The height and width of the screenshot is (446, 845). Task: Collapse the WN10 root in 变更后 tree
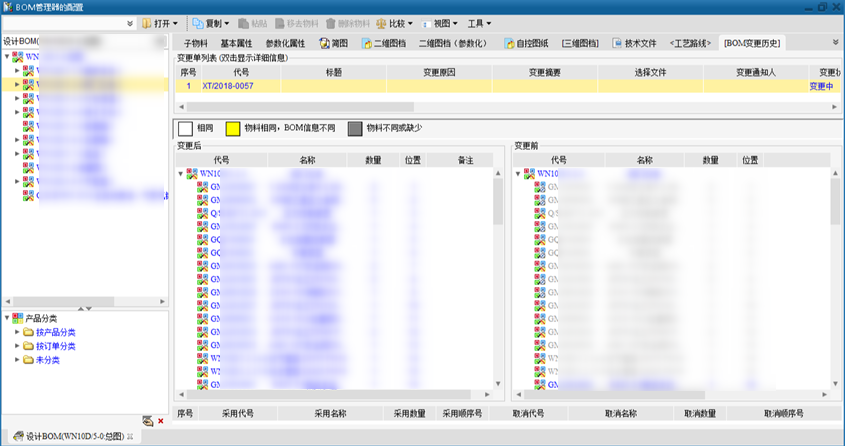181,173
